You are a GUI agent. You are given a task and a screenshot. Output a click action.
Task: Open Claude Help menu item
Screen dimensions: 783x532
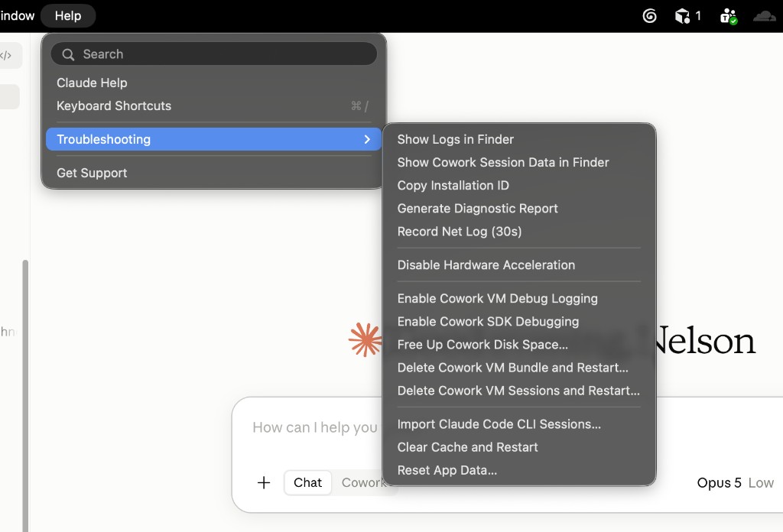tap(214, 83)
